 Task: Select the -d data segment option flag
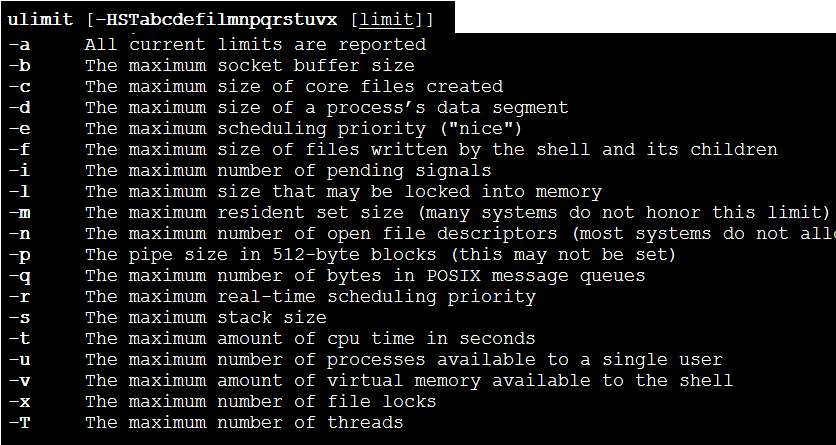[18, 107]
